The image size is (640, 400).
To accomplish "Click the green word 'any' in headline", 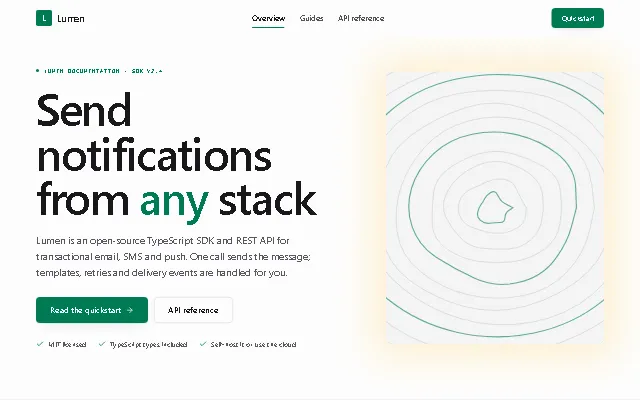I will pyautogui.click(x=174, y=201).
